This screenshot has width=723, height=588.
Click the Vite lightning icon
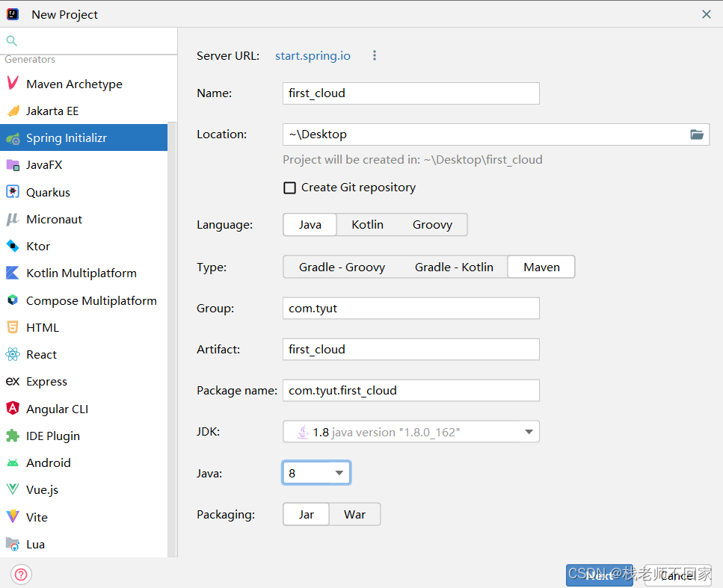13,516
